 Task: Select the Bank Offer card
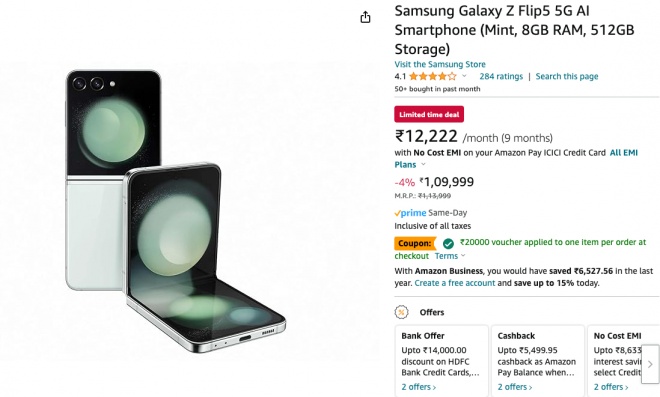pos(442,361)
